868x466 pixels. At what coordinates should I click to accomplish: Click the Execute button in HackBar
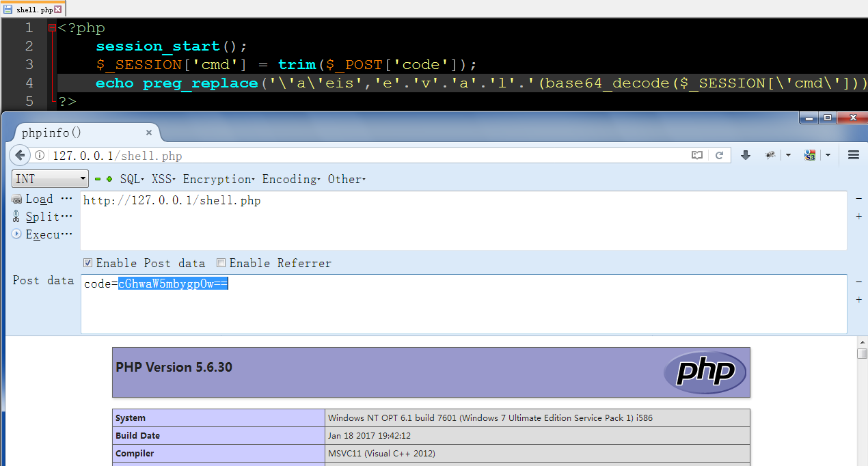(x=42, y=234)
